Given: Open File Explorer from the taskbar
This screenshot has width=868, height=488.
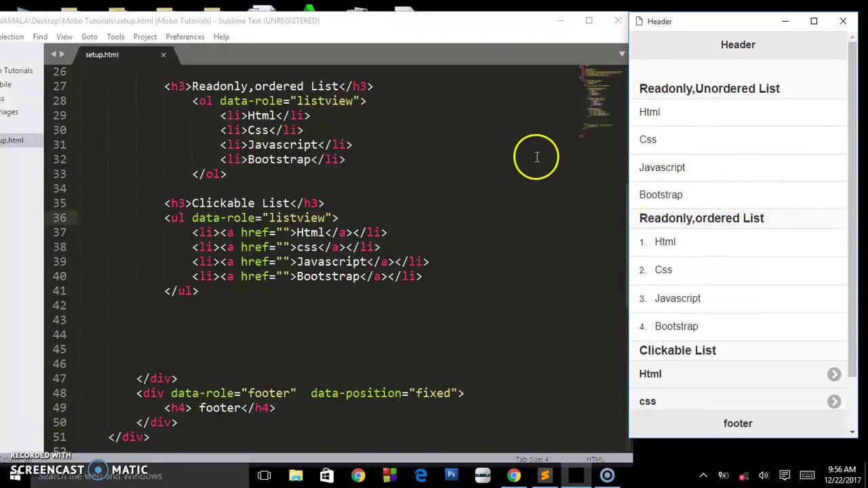Looking at the screenshot, I should point(296,475).
